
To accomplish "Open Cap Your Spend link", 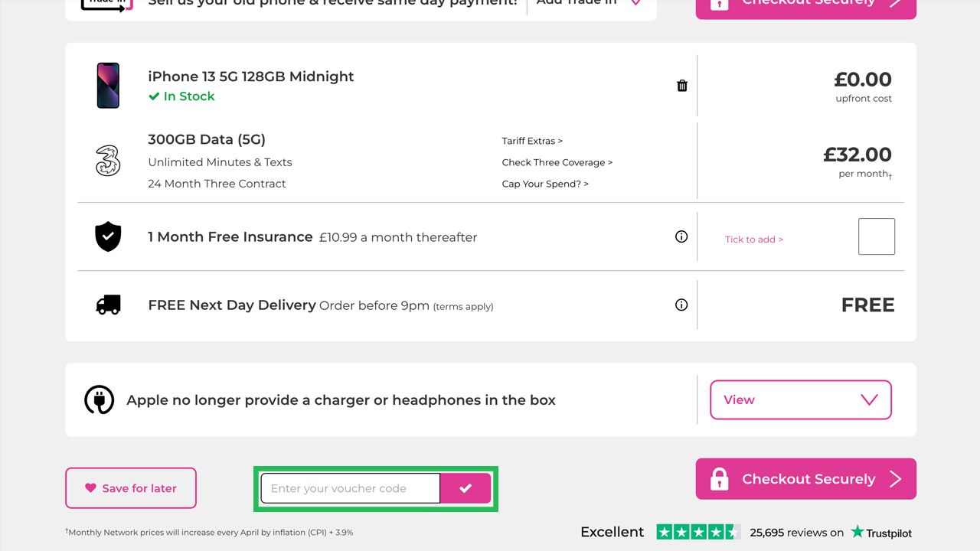I will coord(545,184).
